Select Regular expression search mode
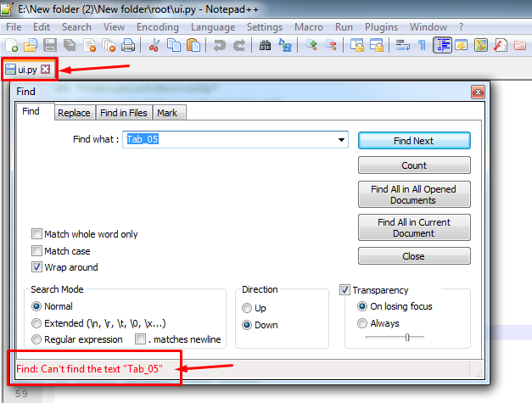Image resolution: width=532 pixels, height=403 pixels. (36, 339)
